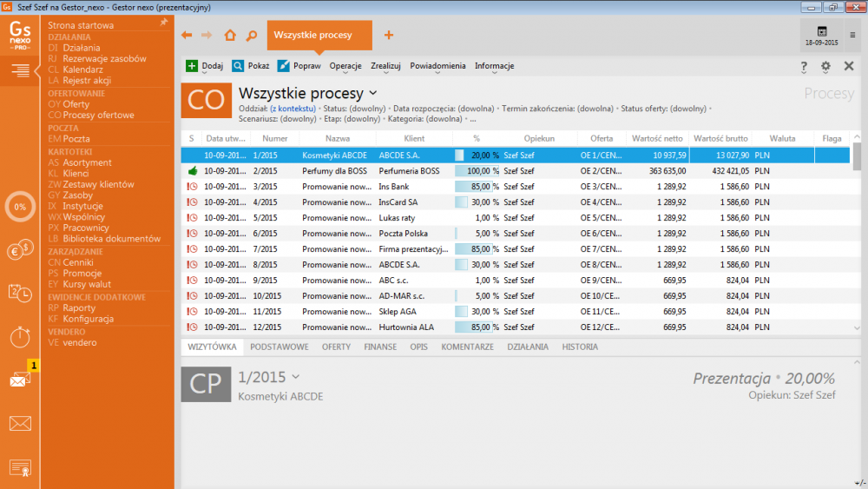868x489 pixels.
Task: Switch to the FINANSE tab
Action: [380, 347]
